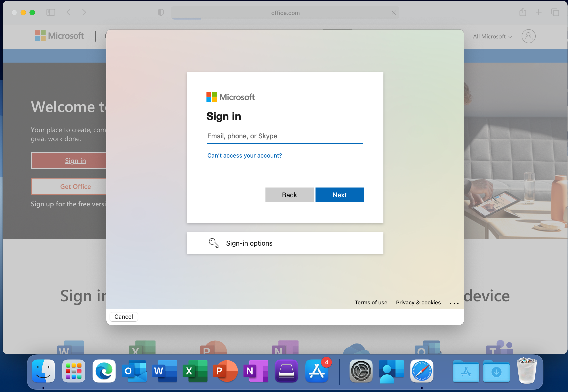The height and width of the screenshot is (392, 568).
Task: Open Sign-in options
Action: [285, 243]
